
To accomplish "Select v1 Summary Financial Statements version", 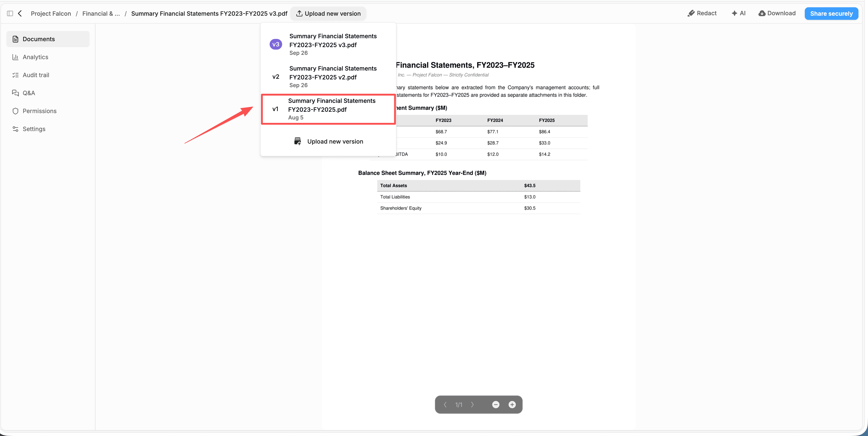I will click(328, 109).
